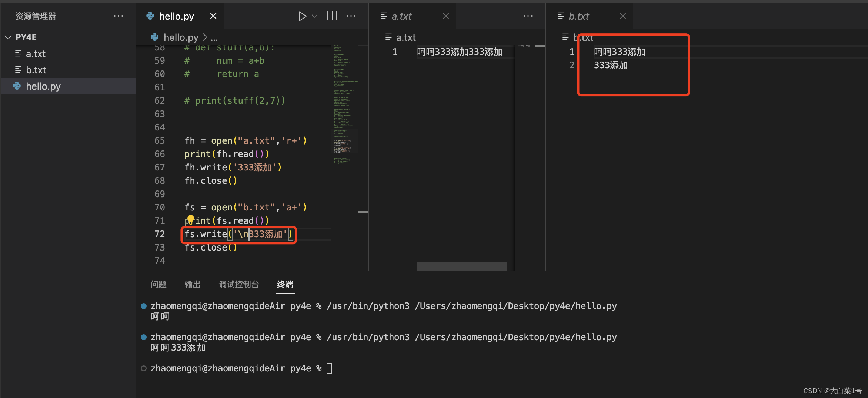Click the a.txt horizontal scrollbar
The width and height of the screenshot is (868, 398).
tap(462, 266)
